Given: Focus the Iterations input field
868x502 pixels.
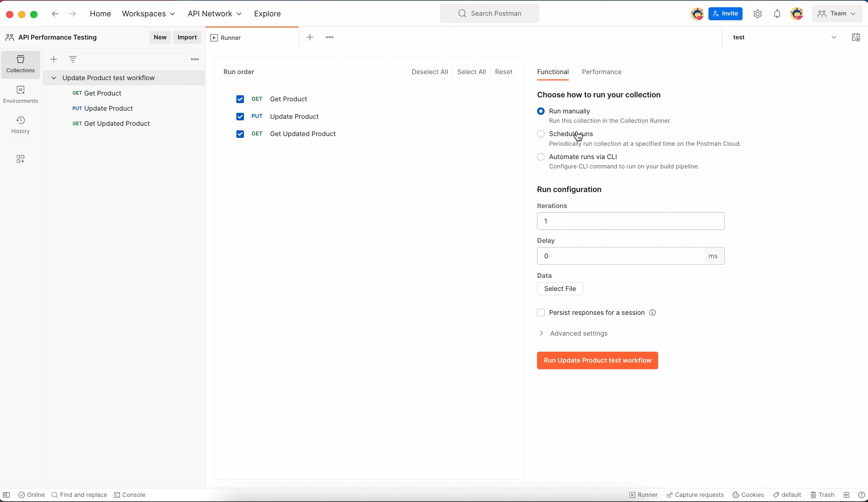Looking at the screenshot, I should pyautogui.click(x=631, y=221).
